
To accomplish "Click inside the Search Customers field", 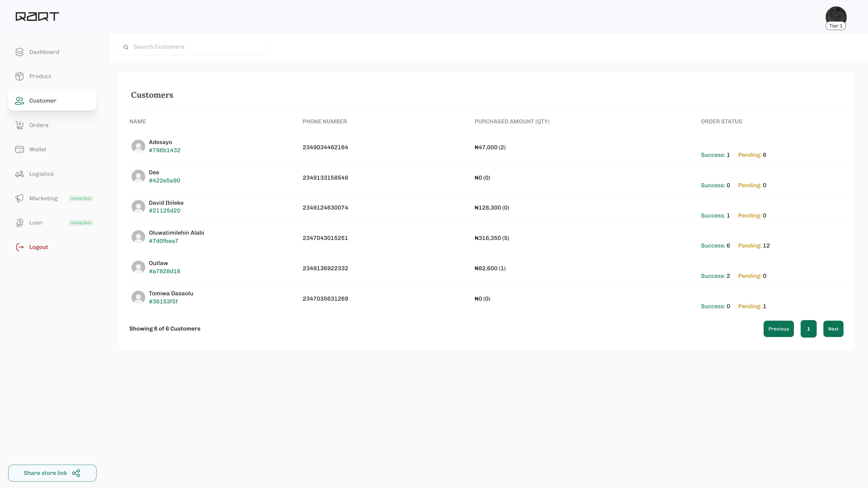I will (192, 47).
